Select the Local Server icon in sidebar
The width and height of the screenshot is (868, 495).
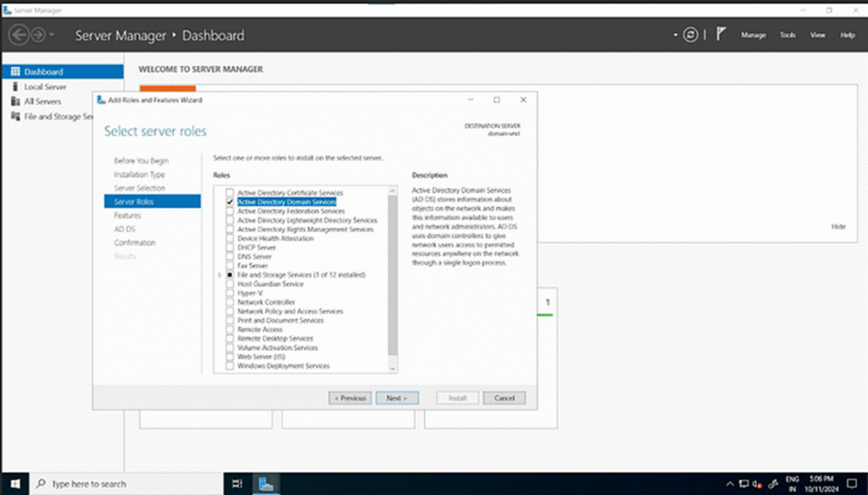14,86
